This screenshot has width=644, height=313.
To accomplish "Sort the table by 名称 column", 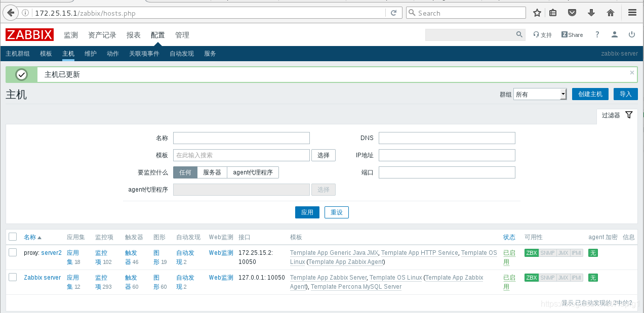I will click(x=32, y=237).
